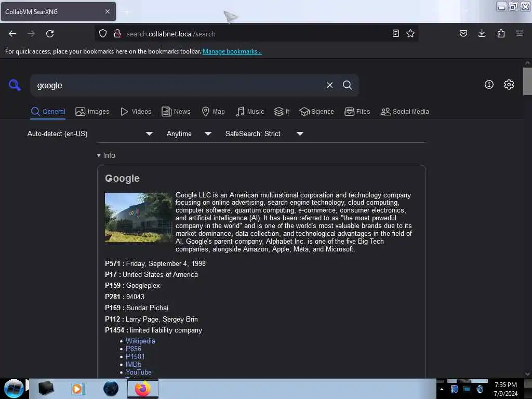Viewport: 532px width, 399px height.
Task: Click the text 'limited liability company'
Action: (166, 330)
